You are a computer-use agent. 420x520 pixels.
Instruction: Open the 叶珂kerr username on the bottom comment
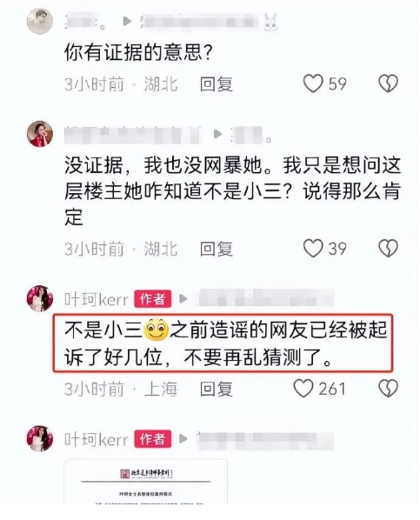pyautogui.click(x=97, y=439)
